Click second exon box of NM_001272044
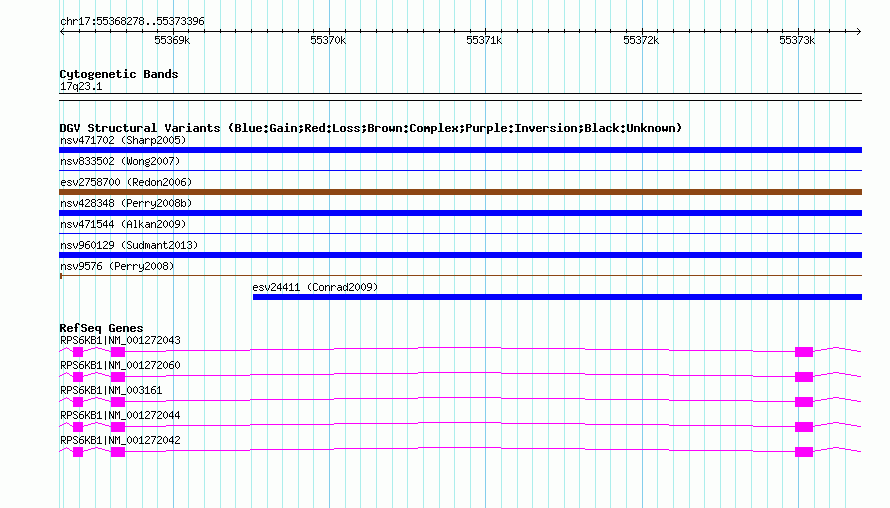 point(117,427)
